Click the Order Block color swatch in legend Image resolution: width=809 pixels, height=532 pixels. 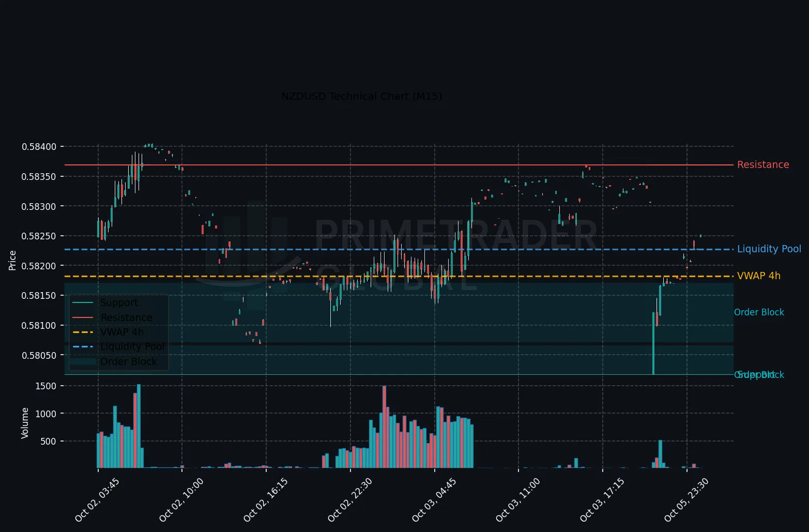[x=83, y=362]
